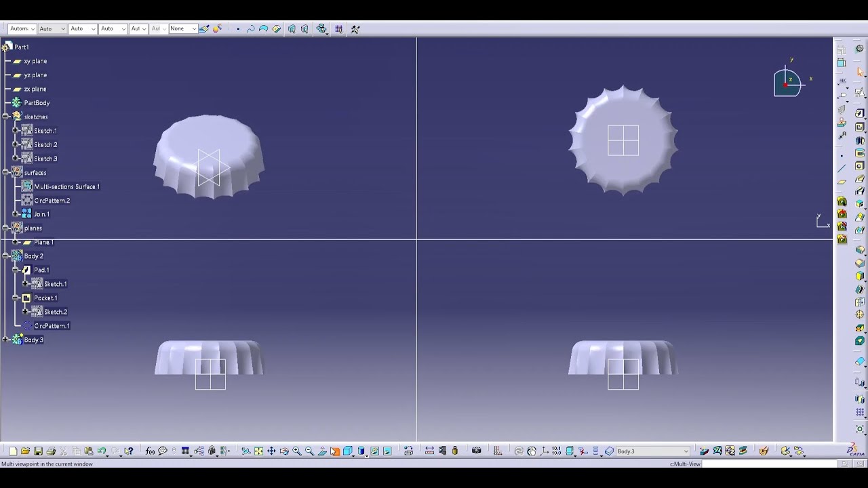868x488 pixels.
Task: Click the Fit All In icon
Action: pos(258,451)
